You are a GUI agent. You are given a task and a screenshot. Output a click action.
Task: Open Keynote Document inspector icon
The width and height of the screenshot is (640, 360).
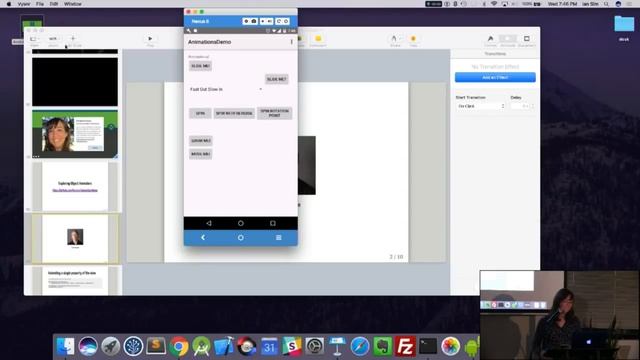pos(527,38)
